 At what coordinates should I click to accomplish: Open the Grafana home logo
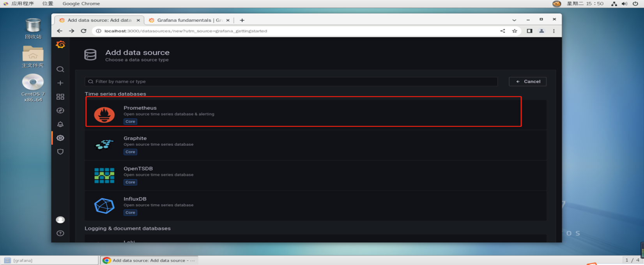[x=60, y=44]
